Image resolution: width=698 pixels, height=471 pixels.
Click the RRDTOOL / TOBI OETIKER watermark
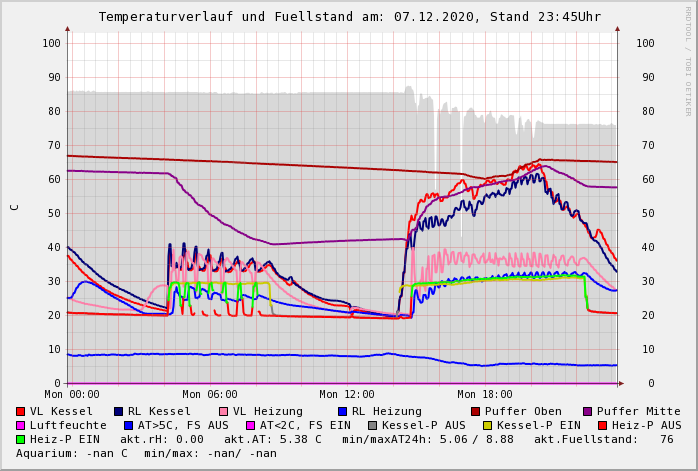pos(688,60)
